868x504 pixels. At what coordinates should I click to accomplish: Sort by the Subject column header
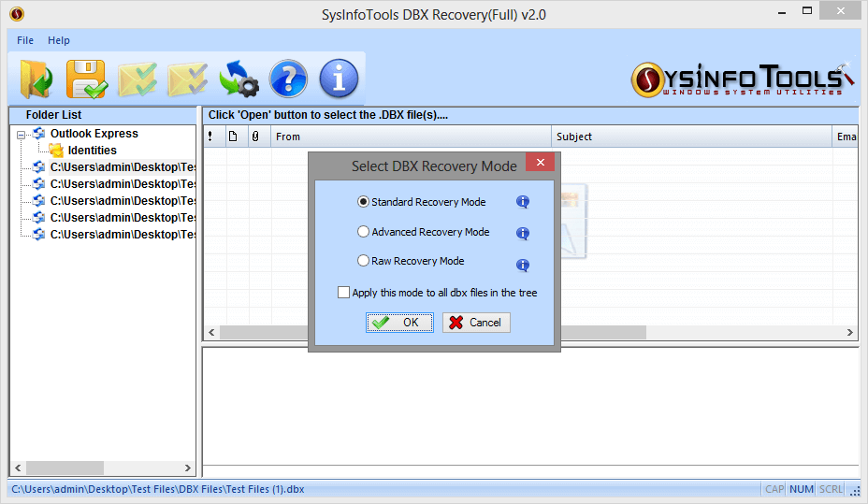[x=691, y=137]
